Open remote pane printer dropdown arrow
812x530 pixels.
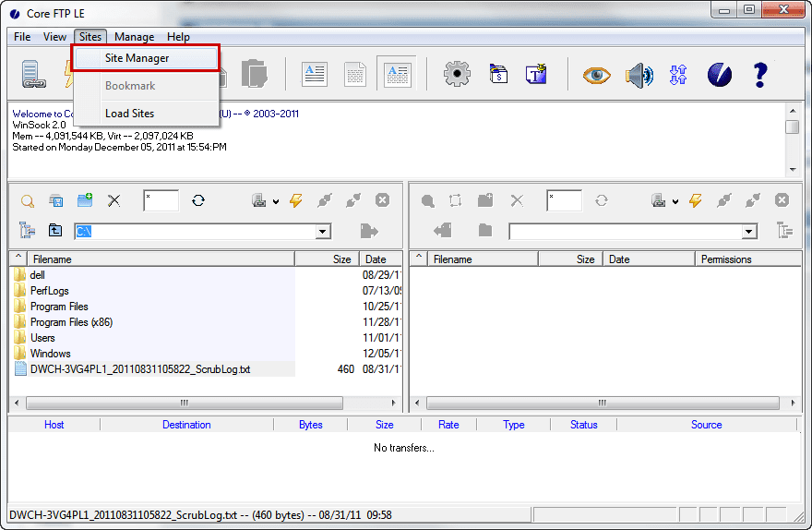tap(675, 201)
